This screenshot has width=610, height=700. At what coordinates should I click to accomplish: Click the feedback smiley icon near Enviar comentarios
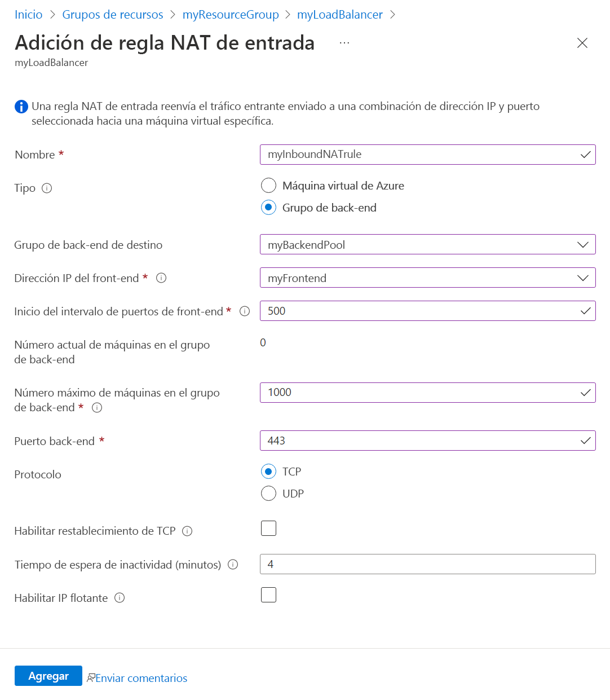pyautogui.click(x=91, y=677)
